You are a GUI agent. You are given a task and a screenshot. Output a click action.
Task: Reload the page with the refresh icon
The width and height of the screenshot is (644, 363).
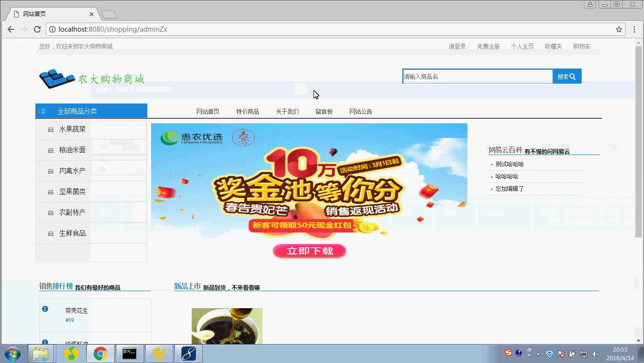pyautogui.click(x=37, y=29)
